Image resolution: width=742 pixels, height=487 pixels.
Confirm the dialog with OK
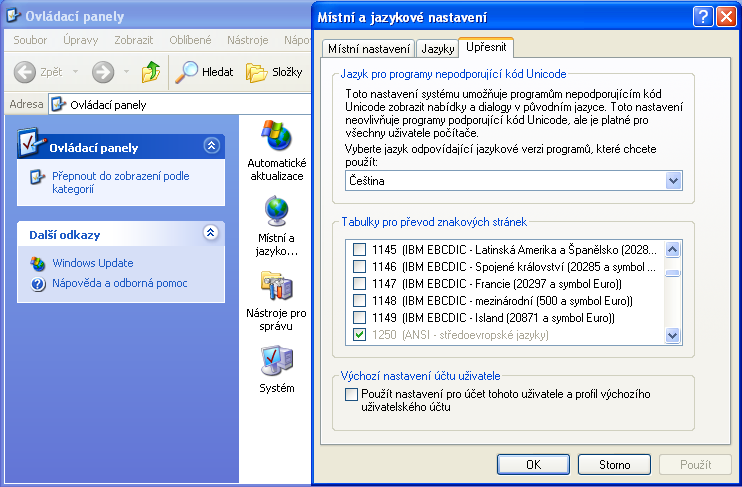point(533,465)
